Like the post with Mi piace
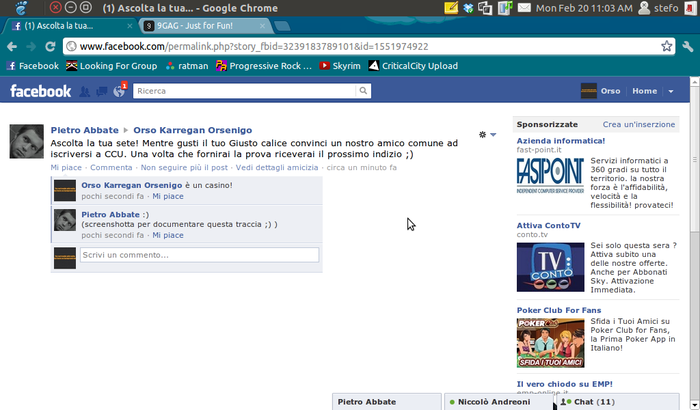Viewport: 700px width, 410px height. (66, 167)
